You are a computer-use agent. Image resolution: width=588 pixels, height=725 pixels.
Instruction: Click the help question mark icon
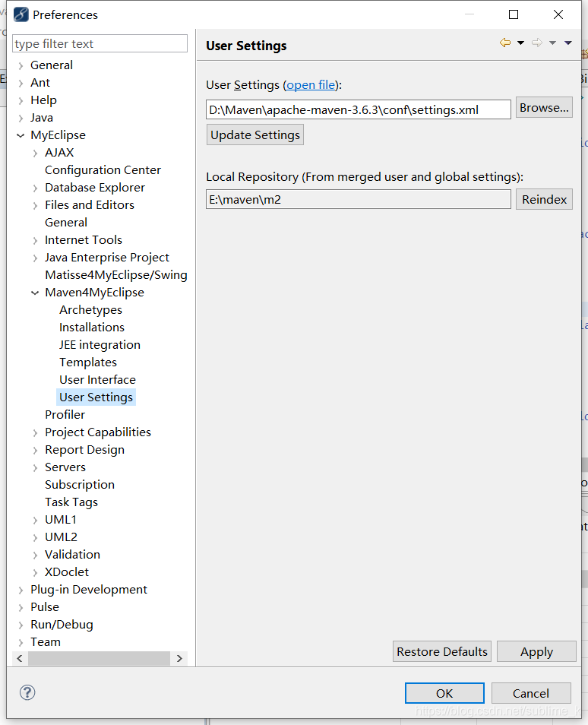click(x=27, y=692)
